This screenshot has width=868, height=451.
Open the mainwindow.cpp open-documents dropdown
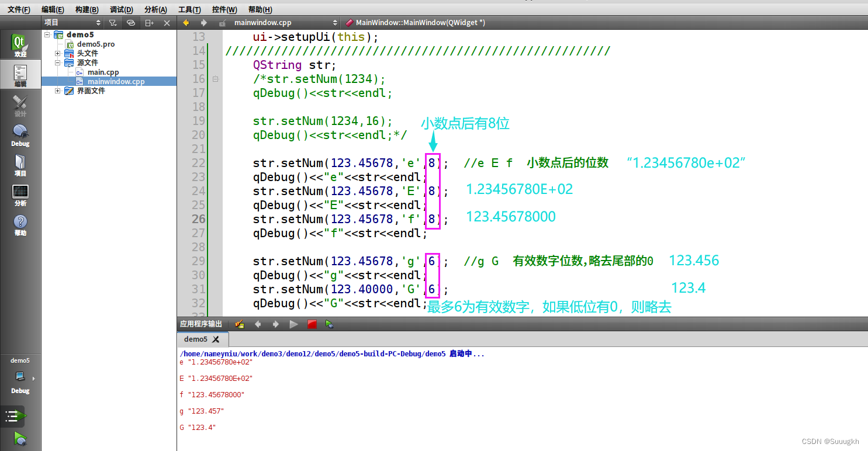285,23
